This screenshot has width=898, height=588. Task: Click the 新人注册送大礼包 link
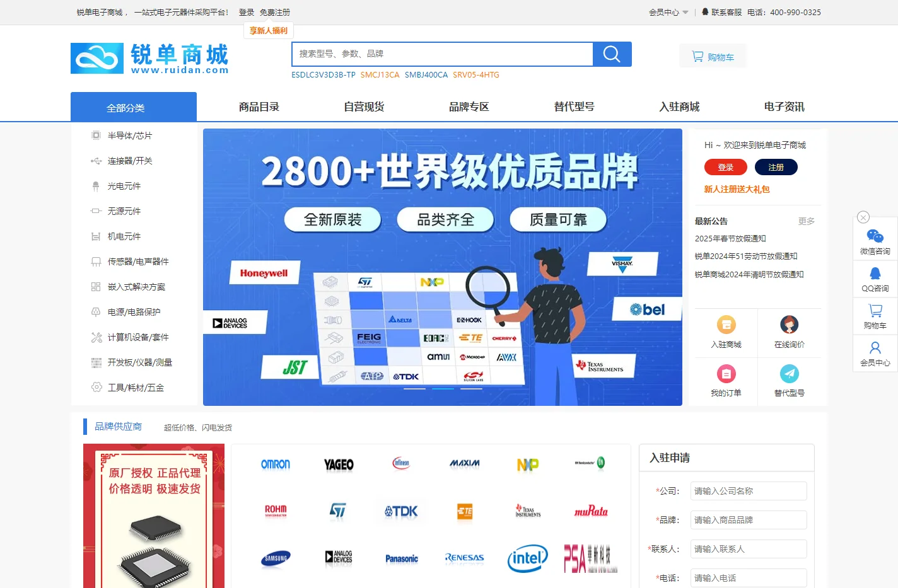point(737,189)
